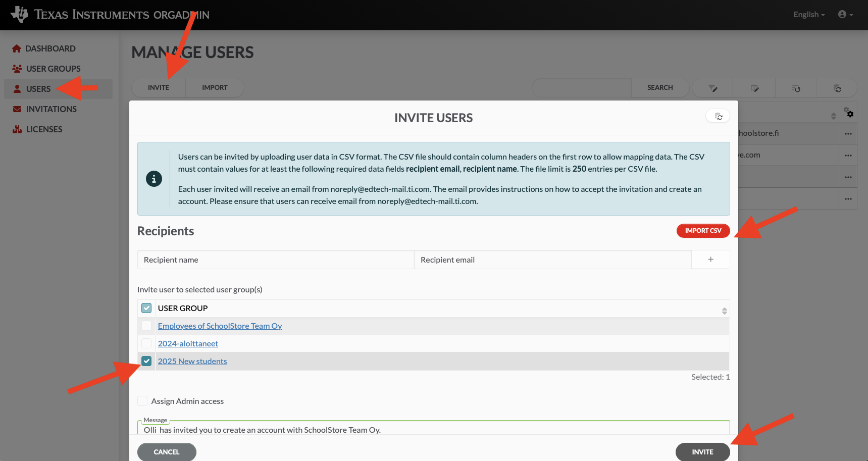The height and width of the screenshot is (461, 868).
Task: Toggle the User Group select-all checkbox
Action: coord(146,308)
